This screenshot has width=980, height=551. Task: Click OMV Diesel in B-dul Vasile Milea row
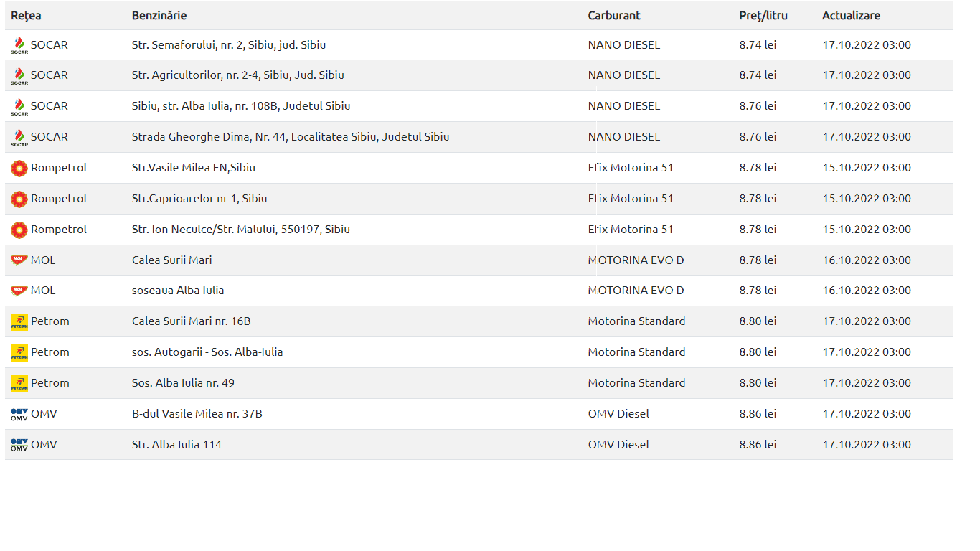618,413
